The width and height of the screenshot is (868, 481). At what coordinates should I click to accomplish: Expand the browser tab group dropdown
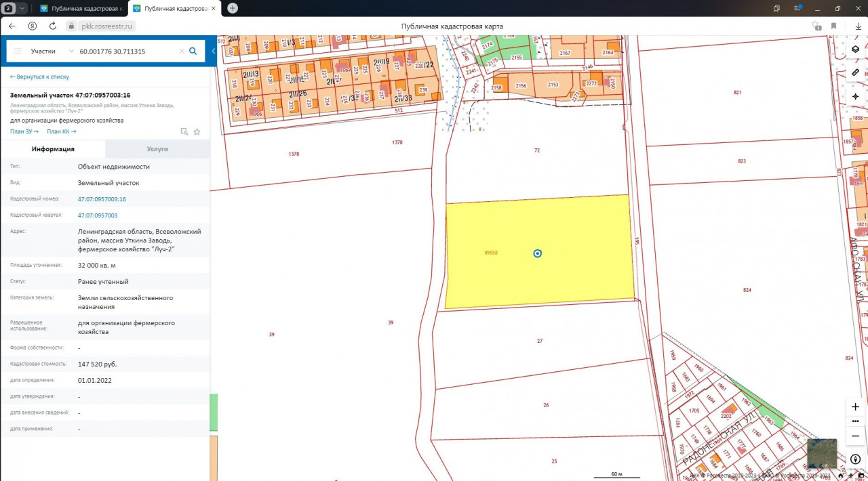[x=23, y=8]
